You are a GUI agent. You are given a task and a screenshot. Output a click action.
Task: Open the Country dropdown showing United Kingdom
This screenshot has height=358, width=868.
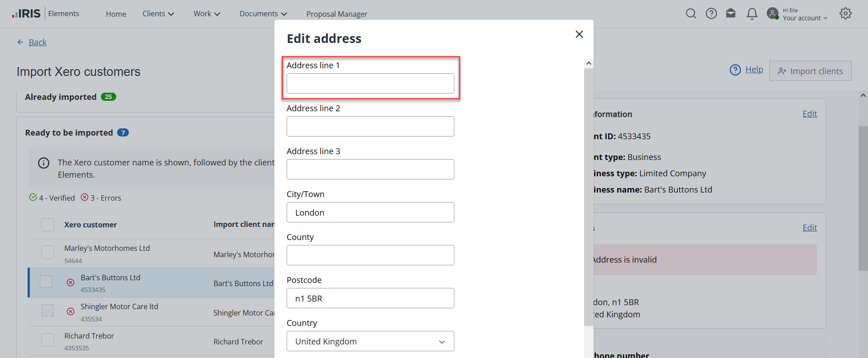[x=370, y=341]
